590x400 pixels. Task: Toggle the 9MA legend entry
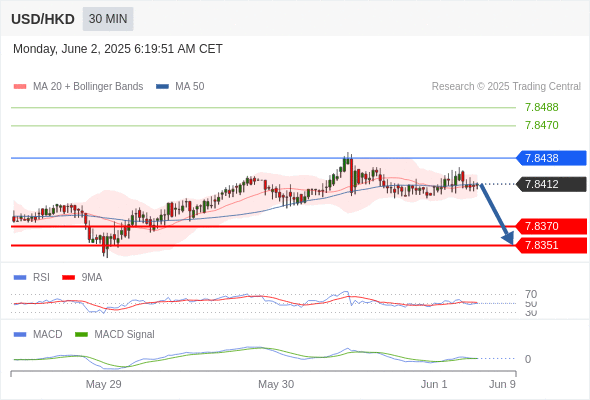pyautogui.click(x=82, y=277)
